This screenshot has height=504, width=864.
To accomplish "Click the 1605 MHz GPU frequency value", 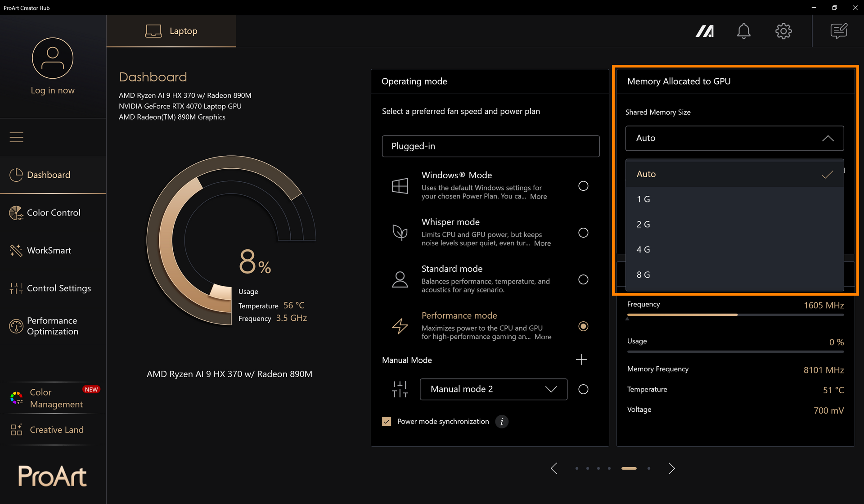I will (823, 305).
